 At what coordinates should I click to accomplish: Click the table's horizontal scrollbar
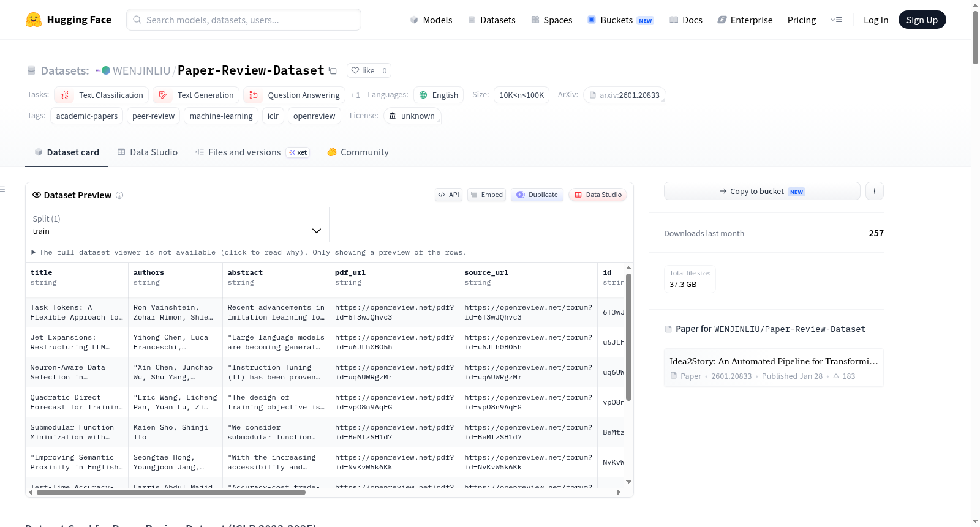coord(171,492)
